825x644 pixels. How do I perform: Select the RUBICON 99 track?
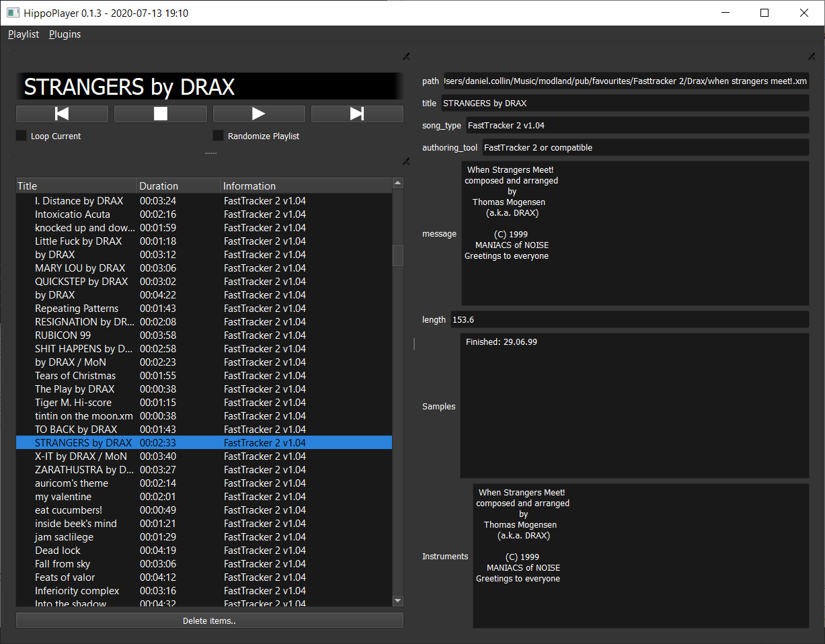click(x=63, y=335)
